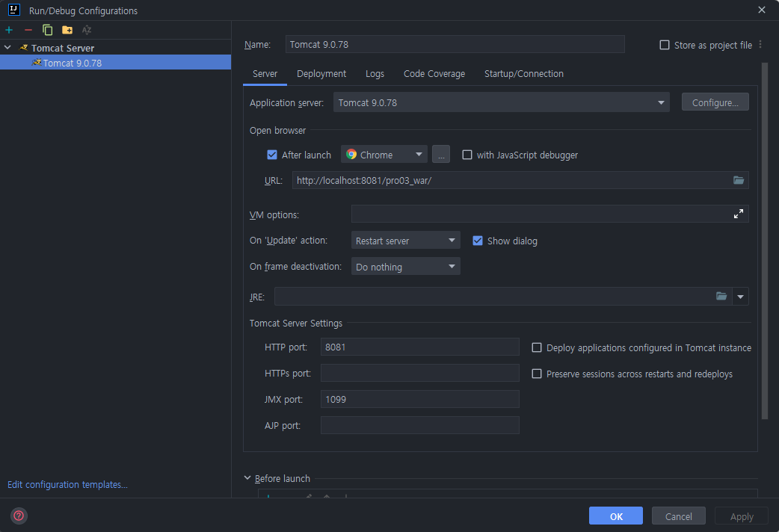Image resolution: width=779 pixels, height=532 pixels.
Task: Click the JRE input field
Action: pos(503,297)
